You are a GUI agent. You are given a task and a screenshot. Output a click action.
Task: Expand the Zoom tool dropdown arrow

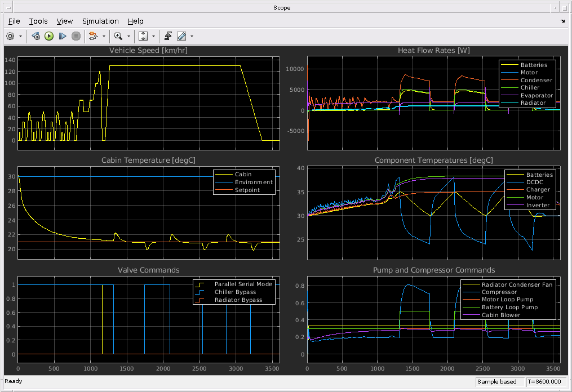(x=128, y=36)
